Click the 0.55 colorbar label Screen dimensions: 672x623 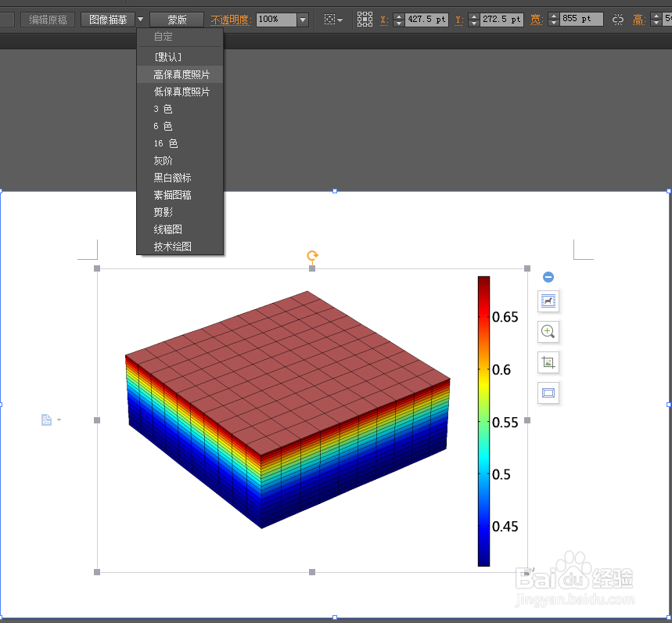tap(505, 423)
